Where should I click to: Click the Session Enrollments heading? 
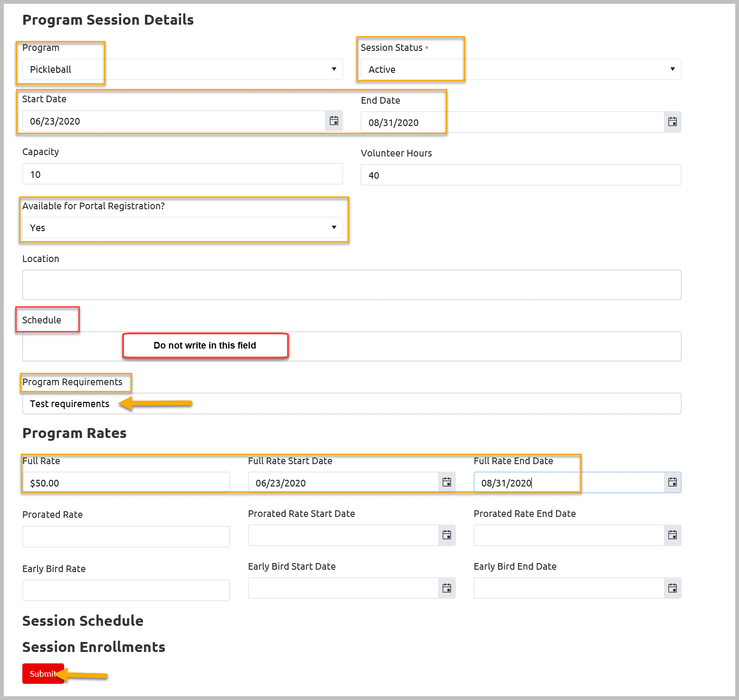point(94,647)
